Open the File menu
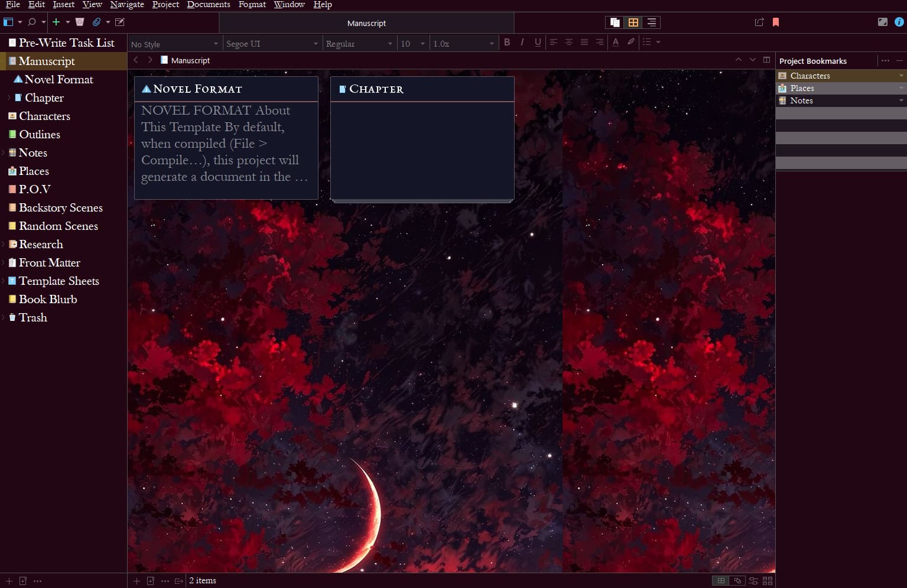This screenshot has height=588, width=907. 12,5
